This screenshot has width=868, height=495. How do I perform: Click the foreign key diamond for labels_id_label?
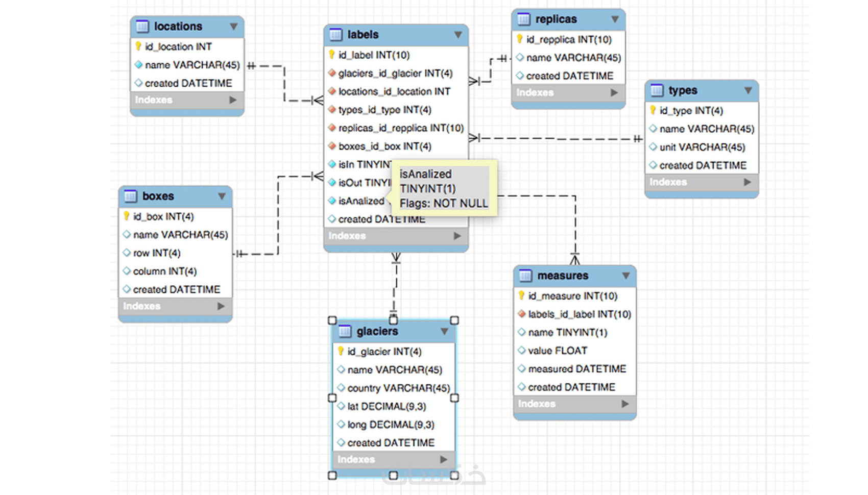(522, 314)
